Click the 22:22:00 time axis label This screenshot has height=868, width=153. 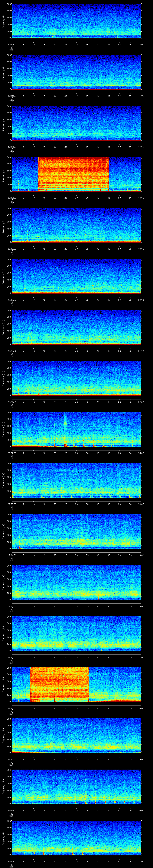pos(12,453)
